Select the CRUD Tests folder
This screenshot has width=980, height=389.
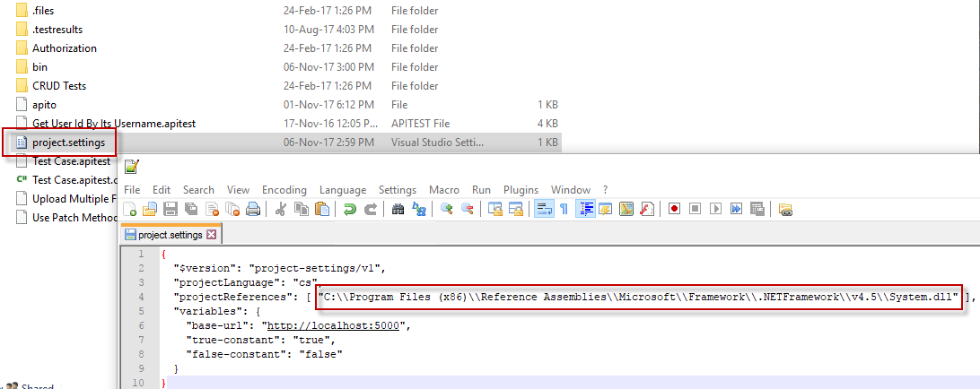coord(59,86)
